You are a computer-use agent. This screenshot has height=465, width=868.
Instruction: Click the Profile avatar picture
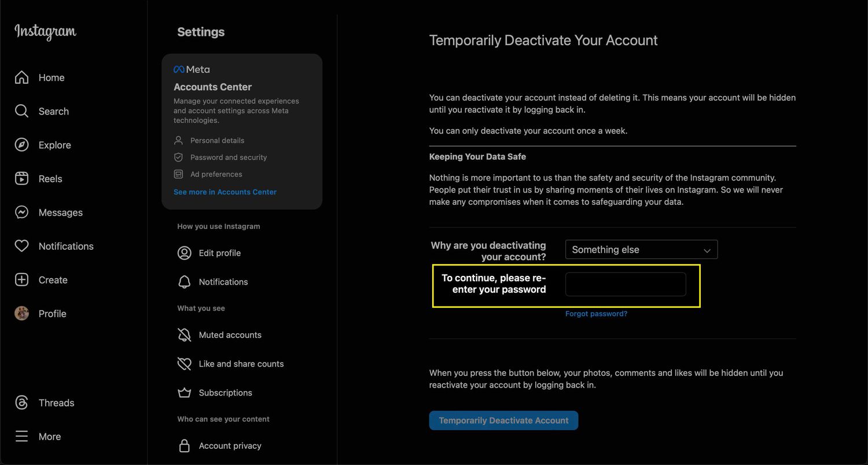point(21,313)
